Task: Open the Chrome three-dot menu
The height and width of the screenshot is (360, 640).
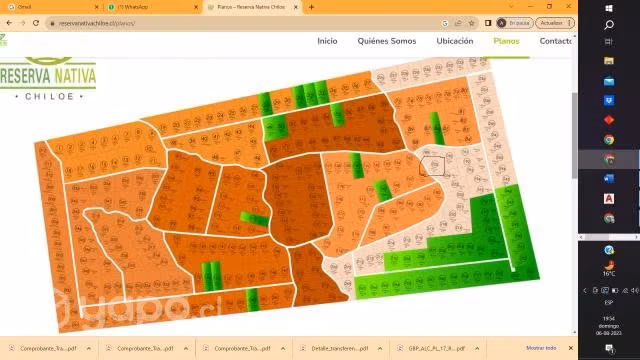Action: pyautogui.click(x=569, y=23)
